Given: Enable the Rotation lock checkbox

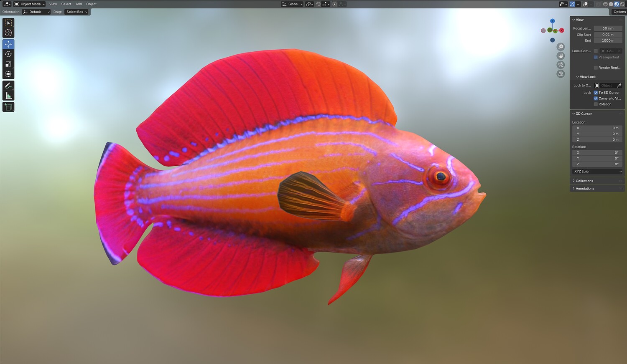Looking at the screenshot, I should [596, 104].
